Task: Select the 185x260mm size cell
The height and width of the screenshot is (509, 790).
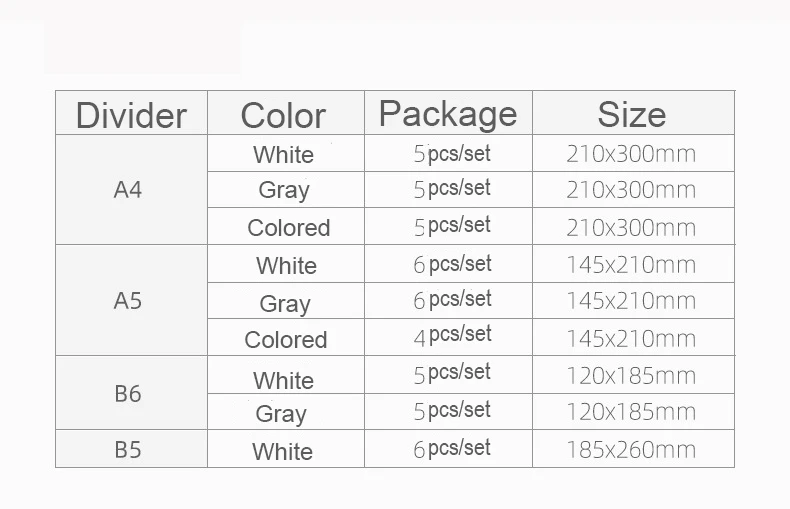Action: pos(631,449)
